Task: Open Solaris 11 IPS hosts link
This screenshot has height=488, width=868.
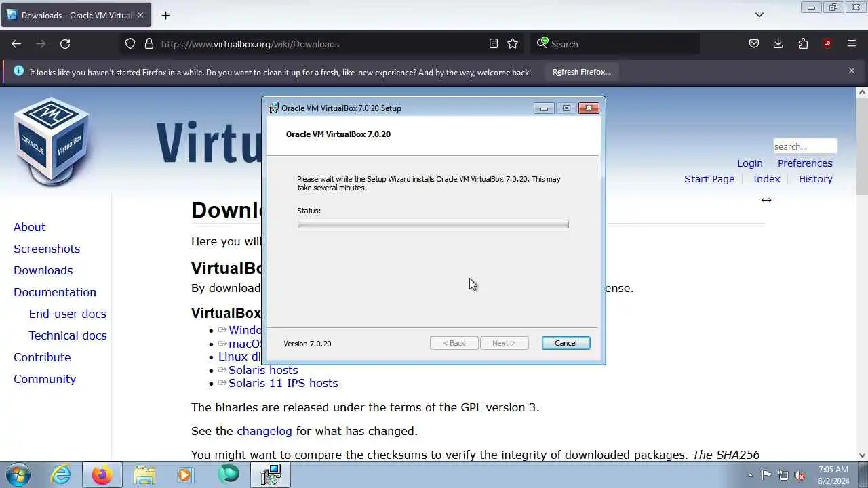Action: [x=283, y=383]
